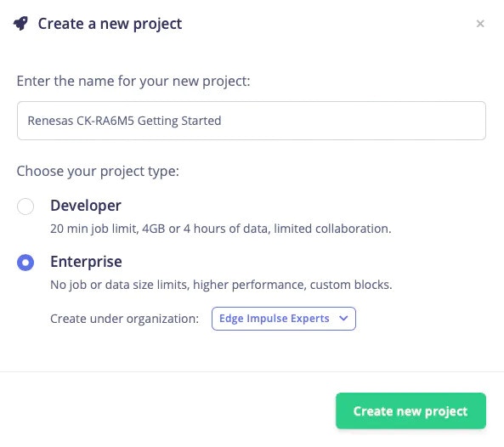Select the Enterprise project type radio button
Screen dimensions: 504x447
point(25,263)
